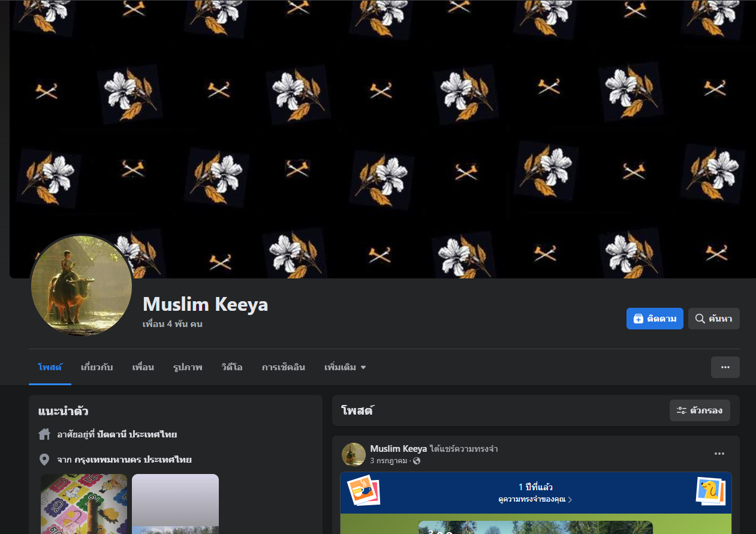This screenshot has height=534, width=756.
Task: Click the memories photo icon on left of banner
Action: point(363,490)
